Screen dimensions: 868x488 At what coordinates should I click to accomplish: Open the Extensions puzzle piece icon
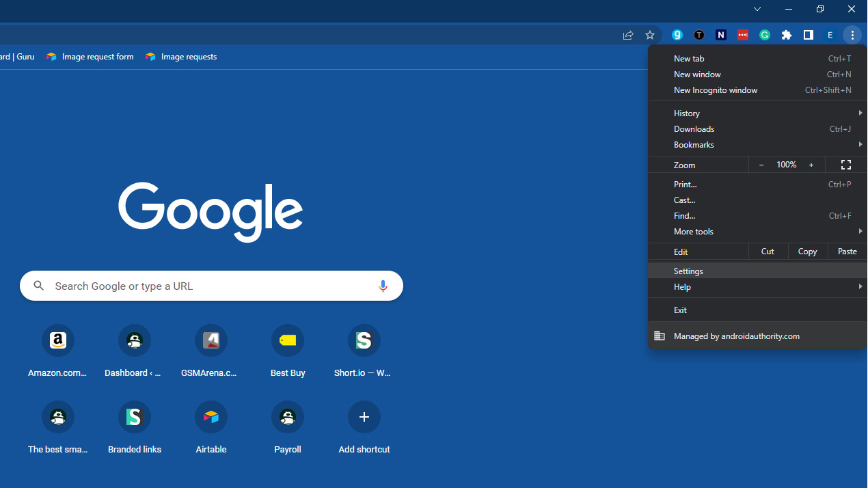(787, 35)
